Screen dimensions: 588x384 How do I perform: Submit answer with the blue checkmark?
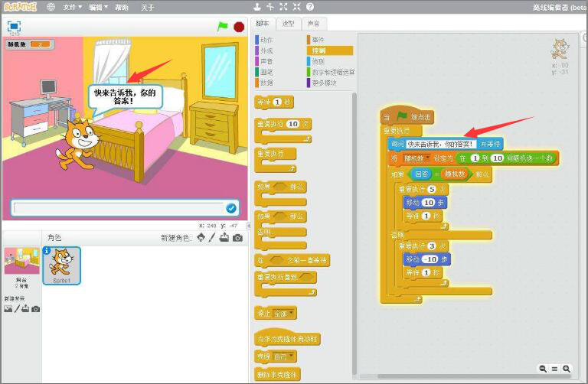[x=231, y=208]
